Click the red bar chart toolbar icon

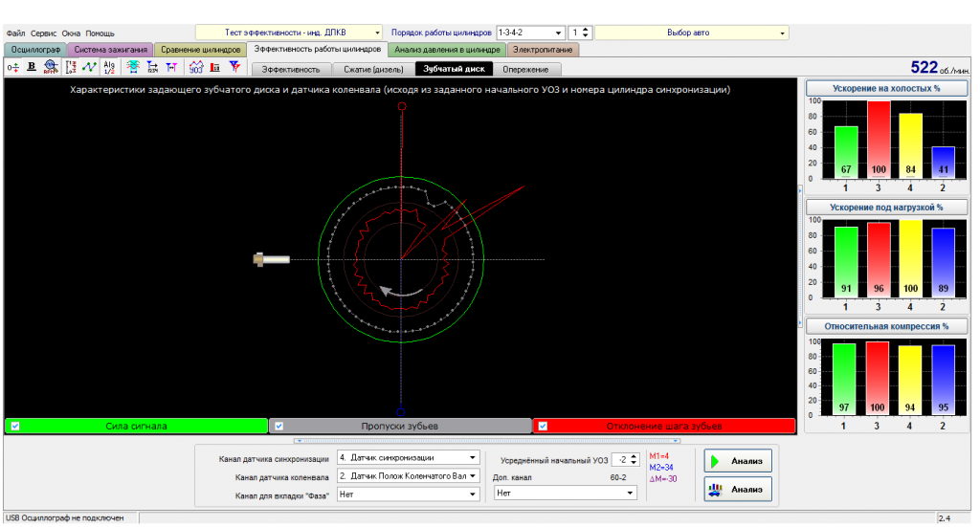[215, 68]
